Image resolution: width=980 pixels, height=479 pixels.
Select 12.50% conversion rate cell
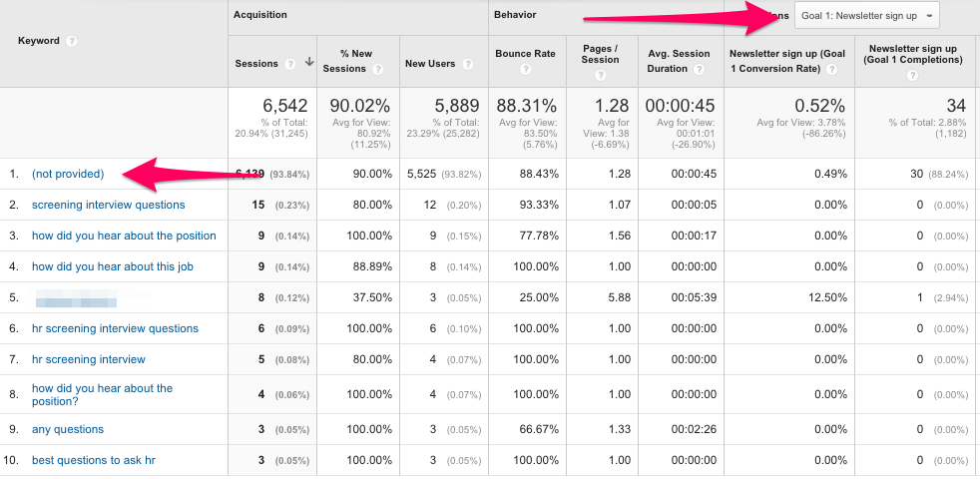pyautogui.click(x=827, y=297)
